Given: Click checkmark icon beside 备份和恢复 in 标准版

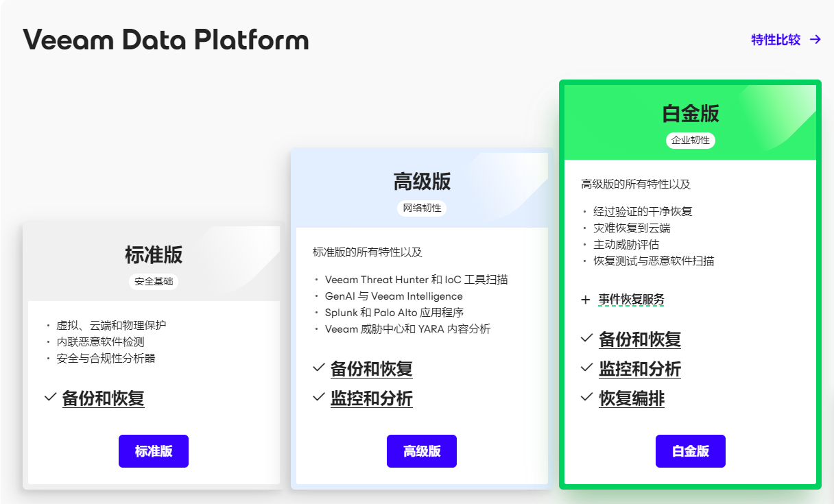Looking at the screenshot, I should point(50,397).
